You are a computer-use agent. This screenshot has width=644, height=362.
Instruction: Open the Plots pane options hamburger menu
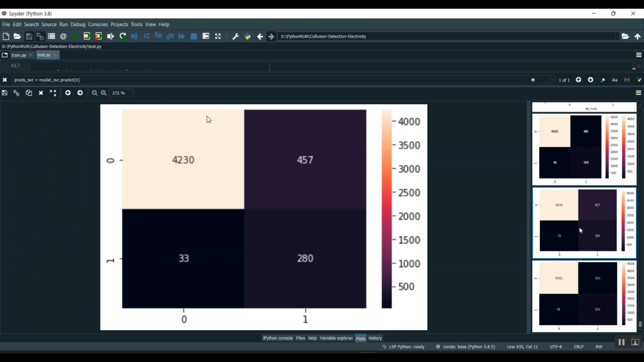[x=638, y=93]
